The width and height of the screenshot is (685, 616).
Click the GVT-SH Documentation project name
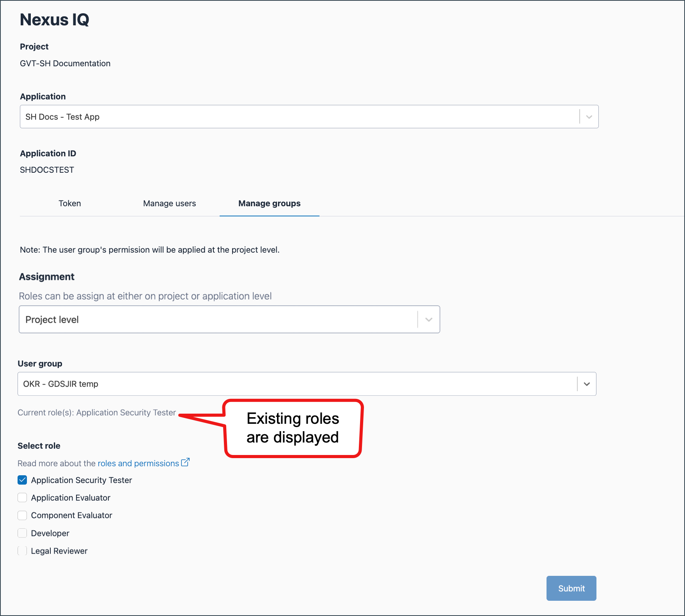pyautogui.click(x=65, y=64)
